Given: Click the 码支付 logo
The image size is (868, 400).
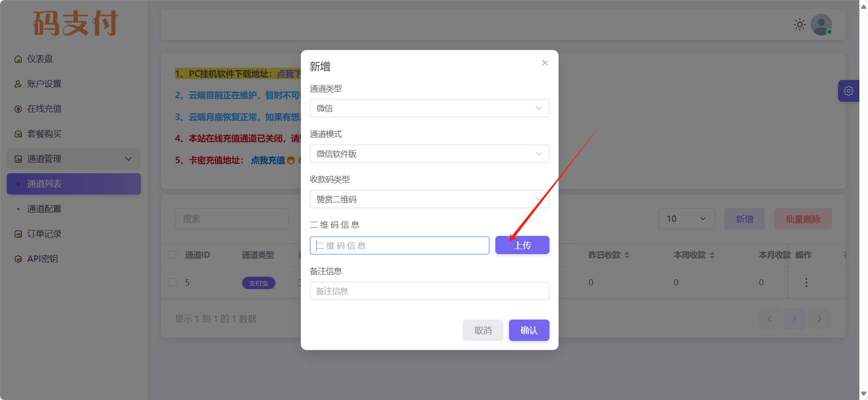Looking at the screenshot, I should (x=75, y=23).
